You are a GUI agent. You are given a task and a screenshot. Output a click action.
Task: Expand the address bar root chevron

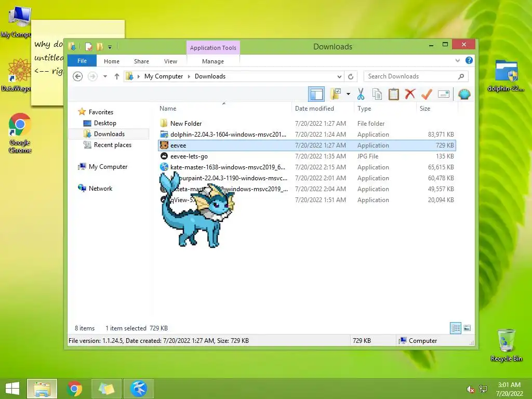138,76
